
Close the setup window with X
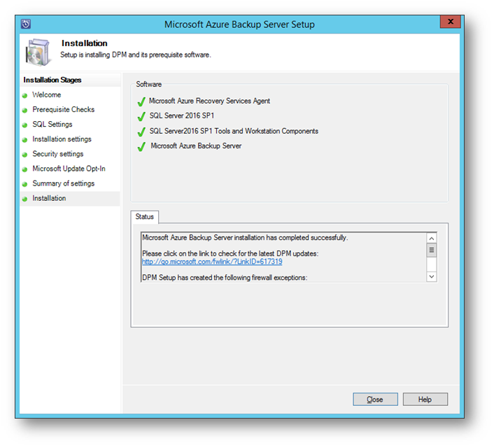[451, 22]
